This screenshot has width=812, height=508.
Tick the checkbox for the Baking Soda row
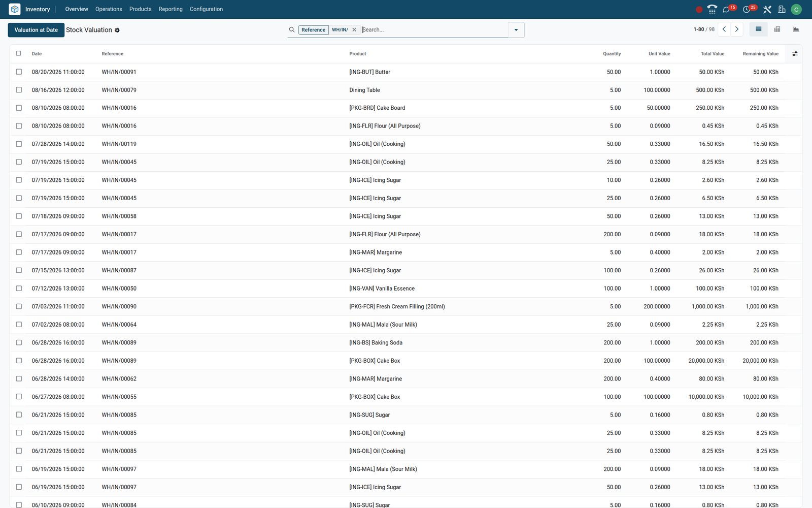(19, 342)
